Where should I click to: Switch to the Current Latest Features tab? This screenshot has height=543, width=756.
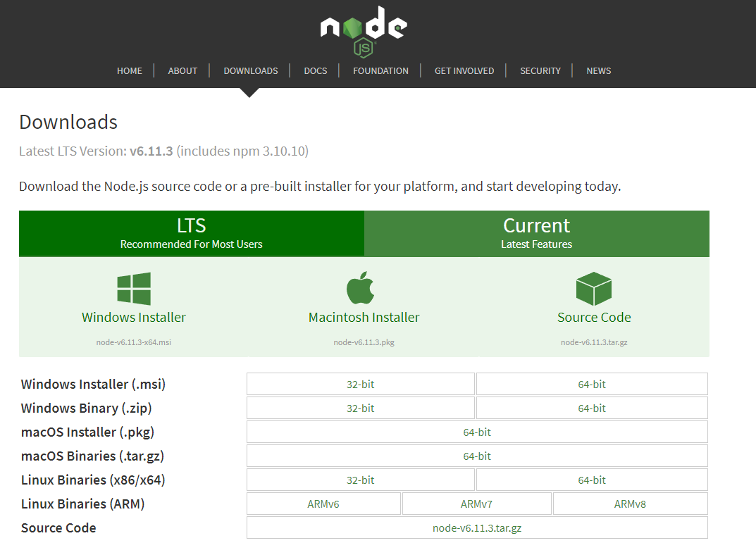point(537,233)
